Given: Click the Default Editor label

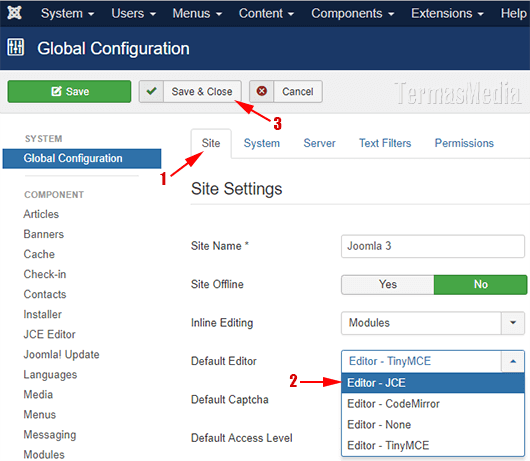Looking at the screenshot, I should point(224,361).
